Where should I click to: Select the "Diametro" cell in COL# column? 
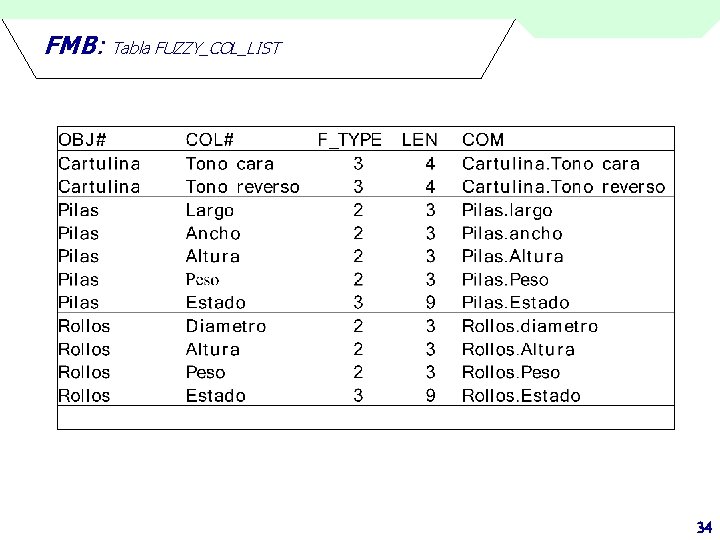pos(226,326)
